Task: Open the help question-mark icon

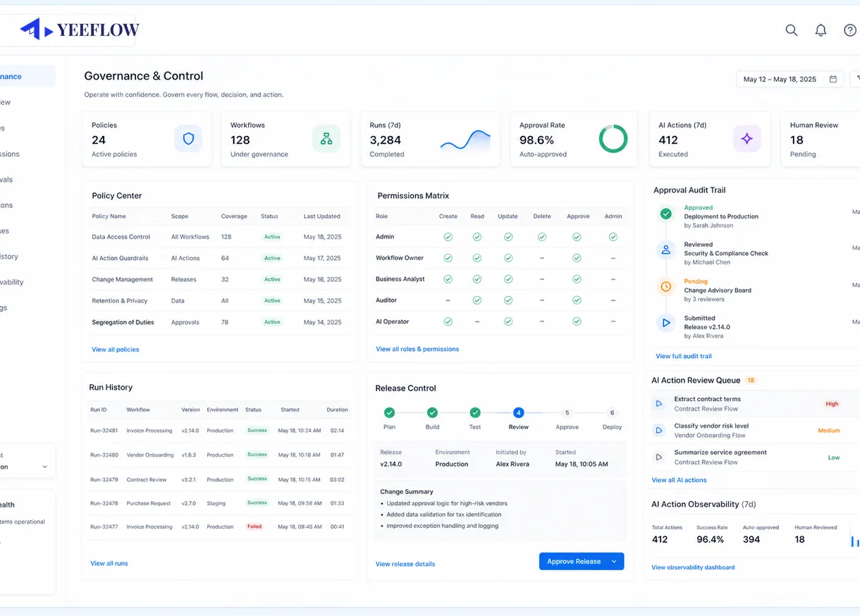Action: (850, 30)
